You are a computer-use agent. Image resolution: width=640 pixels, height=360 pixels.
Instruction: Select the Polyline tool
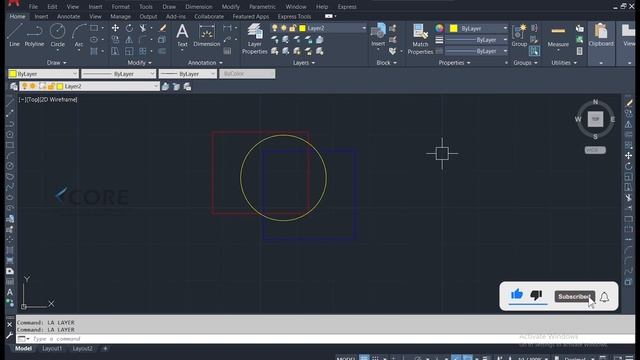tap(34, 35)
